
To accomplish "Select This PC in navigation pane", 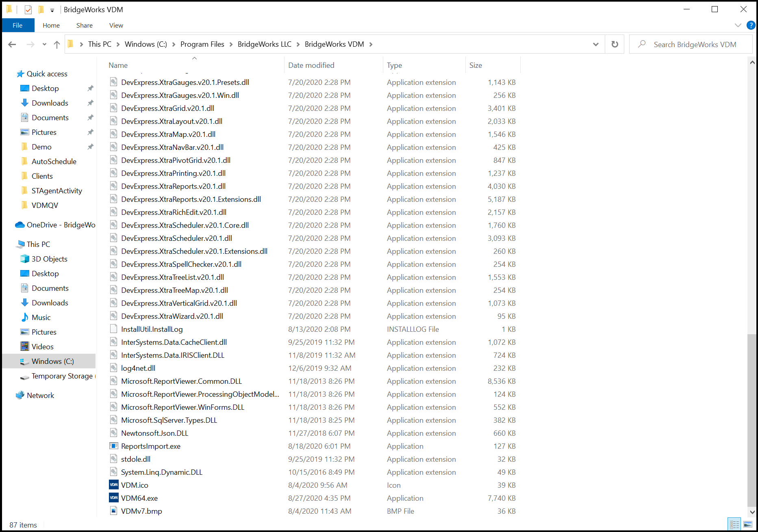I will [38, 244].
